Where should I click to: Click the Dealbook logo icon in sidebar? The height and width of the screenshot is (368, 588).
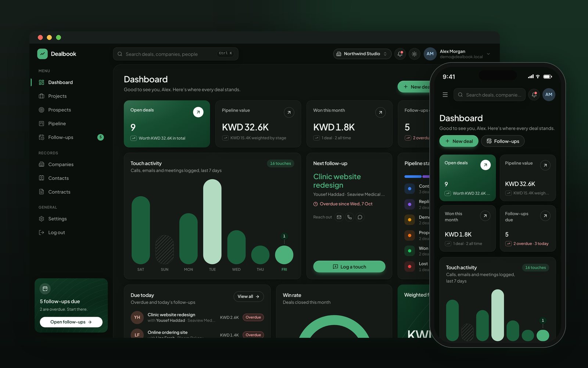pyautogui.click(x=42, y=54)
